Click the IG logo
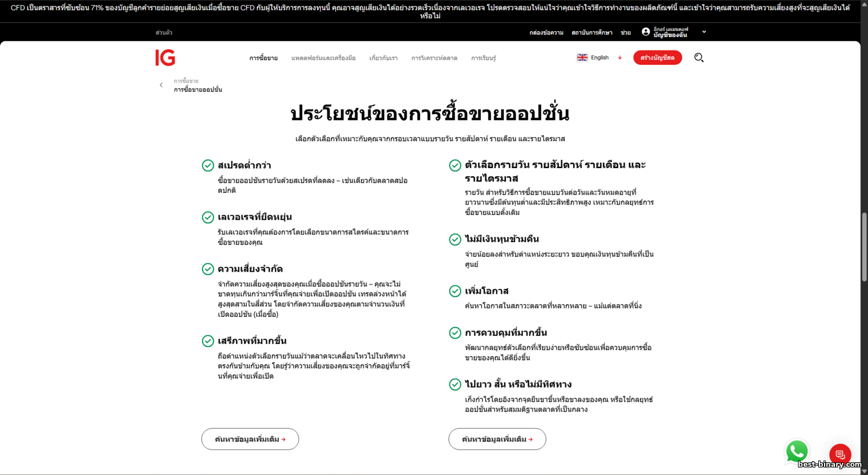 click(x=165, y=57)
